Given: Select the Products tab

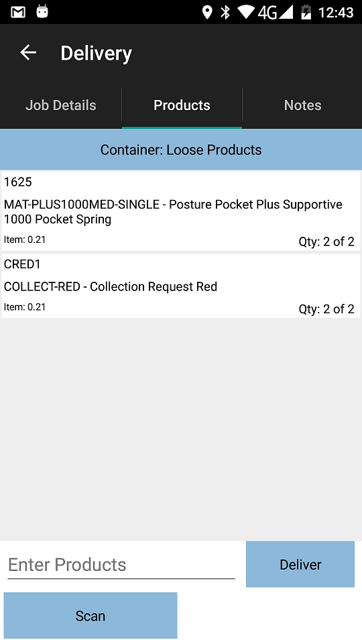Looking at the screenshot, I should (x=182, y=105).
